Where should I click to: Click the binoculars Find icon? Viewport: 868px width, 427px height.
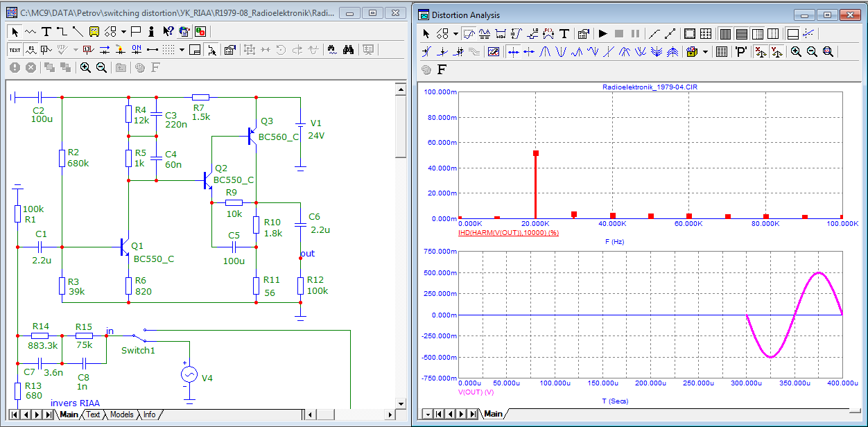[x=348, y=49]
